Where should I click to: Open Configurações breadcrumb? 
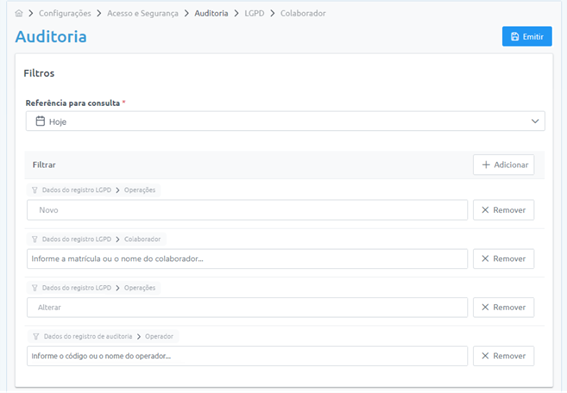click(x=65, y=13)
